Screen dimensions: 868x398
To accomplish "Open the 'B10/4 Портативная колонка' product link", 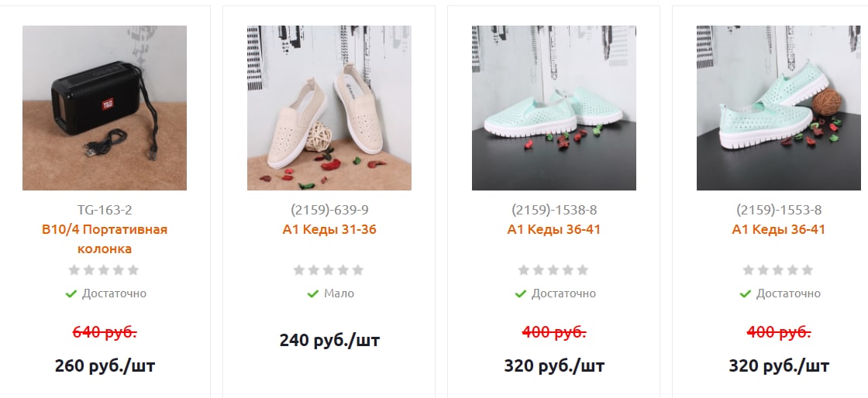I will 105,238.
